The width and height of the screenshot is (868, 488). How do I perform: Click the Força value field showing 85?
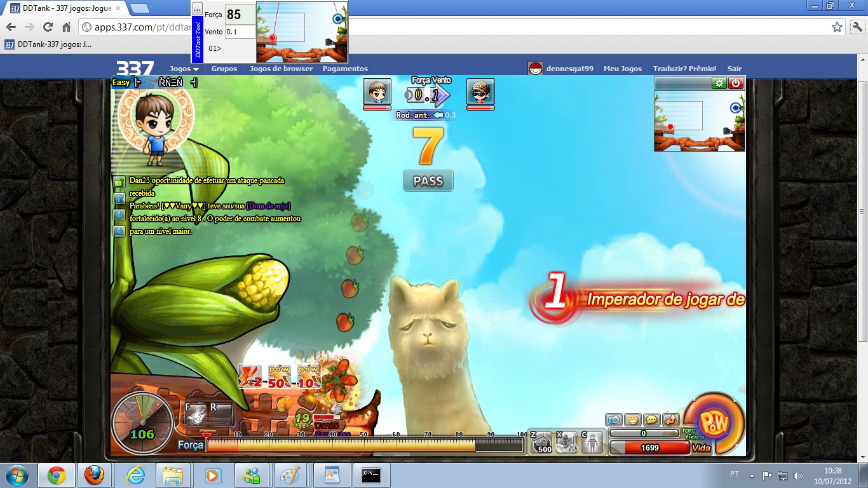(240, 14)
